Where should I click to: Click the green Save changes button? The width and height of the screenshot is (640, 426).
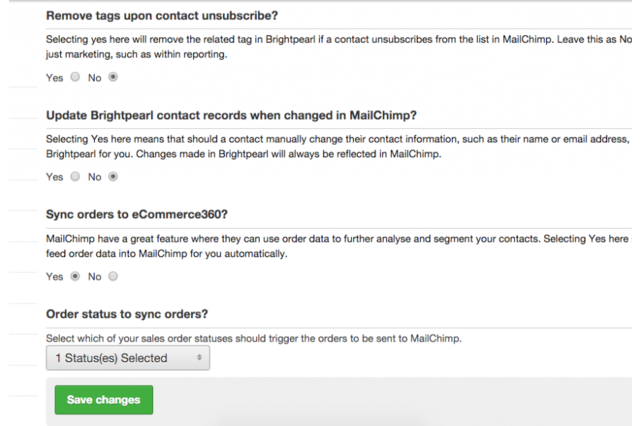[103, 400]
